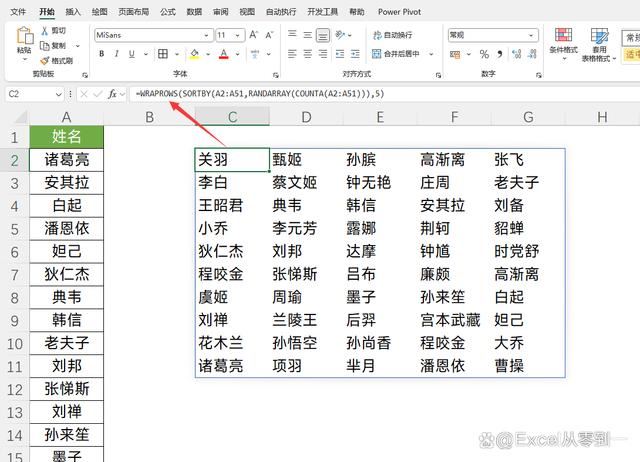The image size is (640, 462).
Task: Switch to the Formulas (公式) tab
Action: click(168, 12)
